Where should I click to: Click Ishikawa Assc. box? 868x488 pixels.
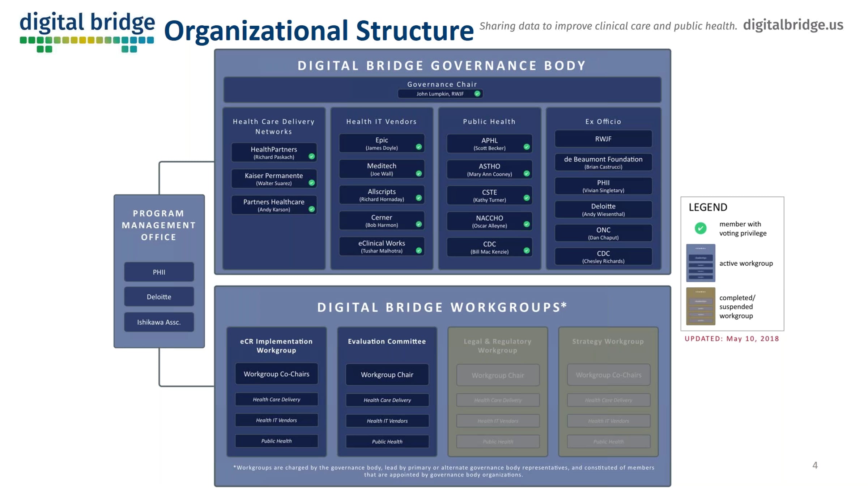159,322
